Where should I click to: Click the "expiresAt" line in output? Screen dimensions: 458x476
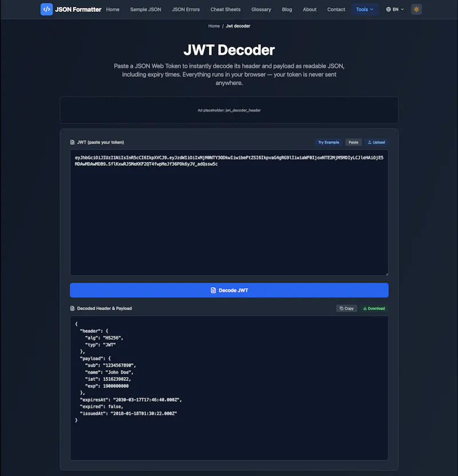131,400
